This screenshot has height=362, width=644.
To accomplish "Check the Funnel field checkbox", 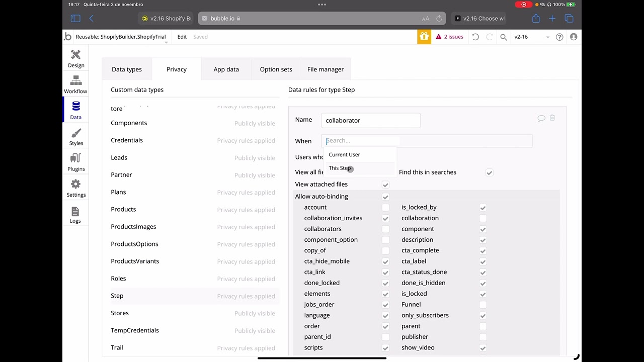I will tap(483, 305).
